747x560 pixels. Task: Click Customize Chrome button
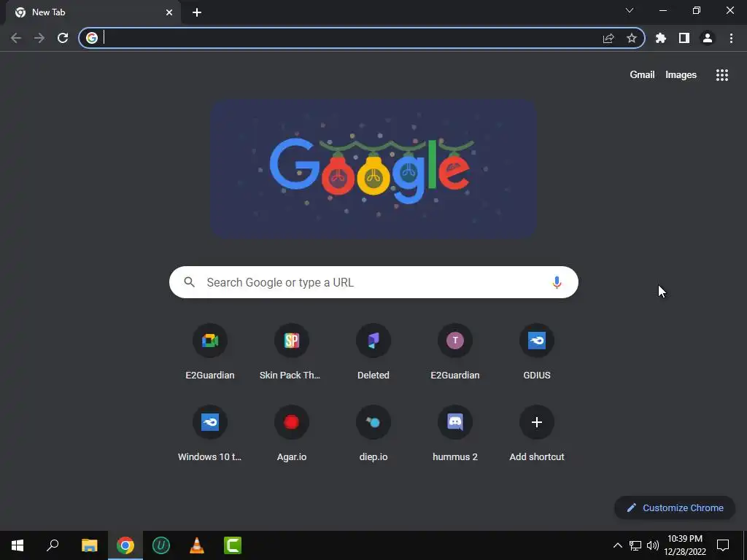coord(675,507)
